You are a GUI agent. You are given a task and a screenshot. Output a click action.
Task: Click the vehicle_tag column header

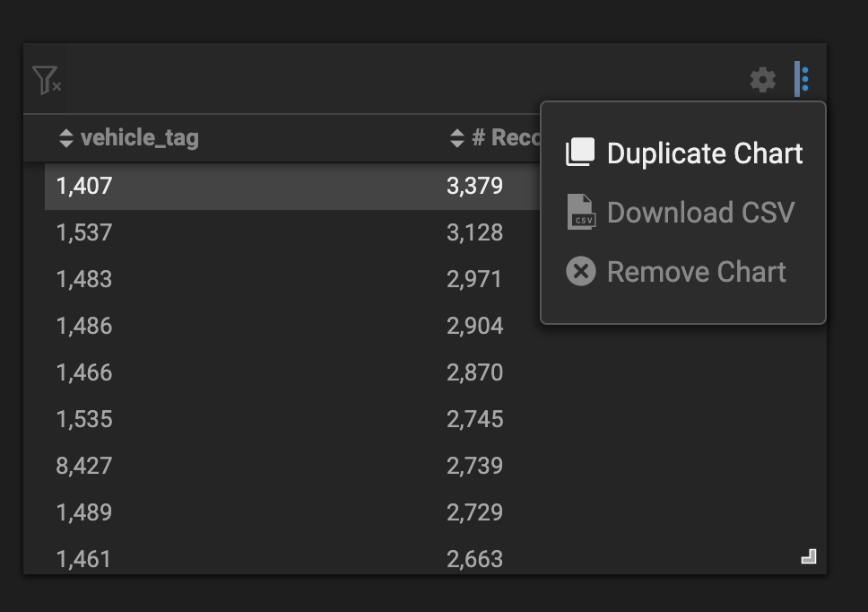[x=140, y=138]
